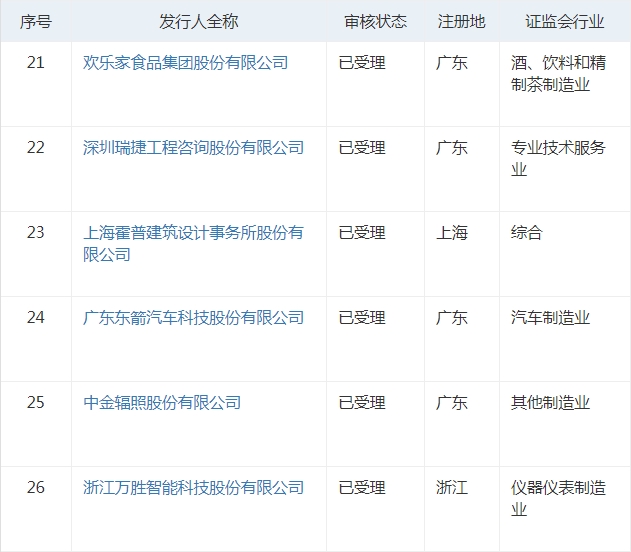Click 广东 location in row 22
This screenshot has height=552, width=631.
(452, 148)
